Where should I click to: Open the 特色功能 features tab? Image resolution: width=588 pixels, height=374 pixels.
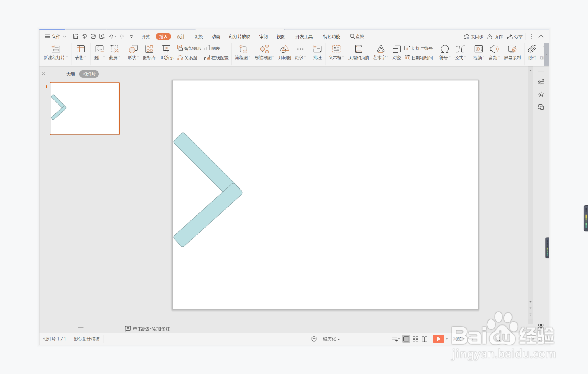(x=332, y=37)
